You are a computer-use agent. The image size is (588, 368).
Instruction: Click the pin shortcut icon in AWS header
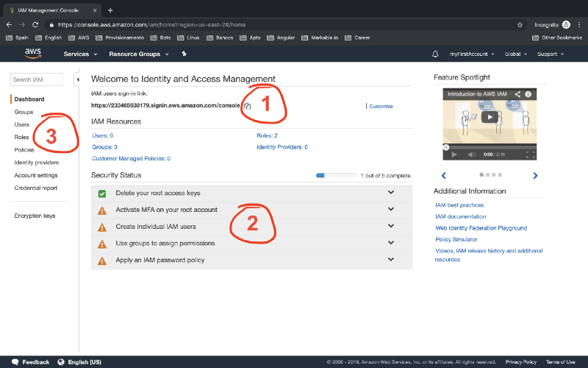(x=184, y=54)
